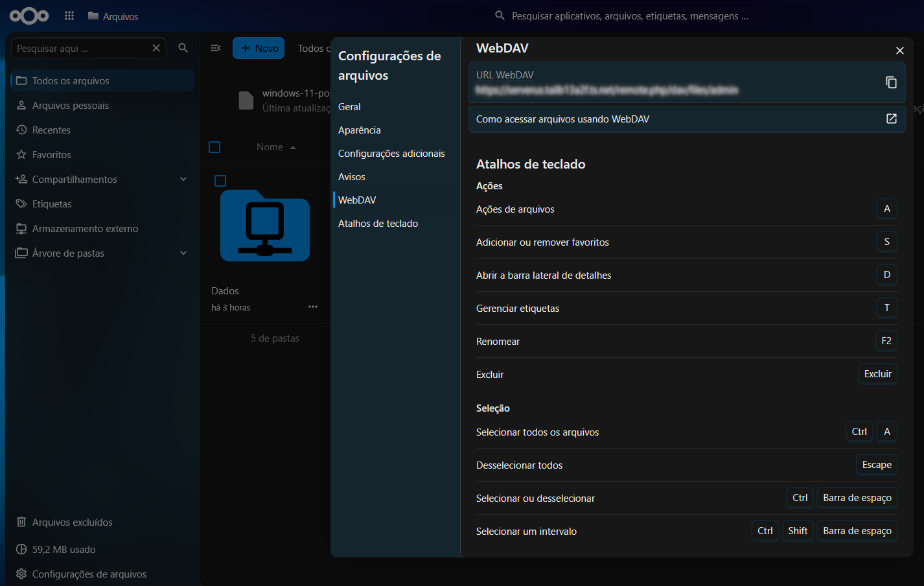
Task: Open Como acessar arquivos usando WebDAV link
Action: (x=687, y=119)
